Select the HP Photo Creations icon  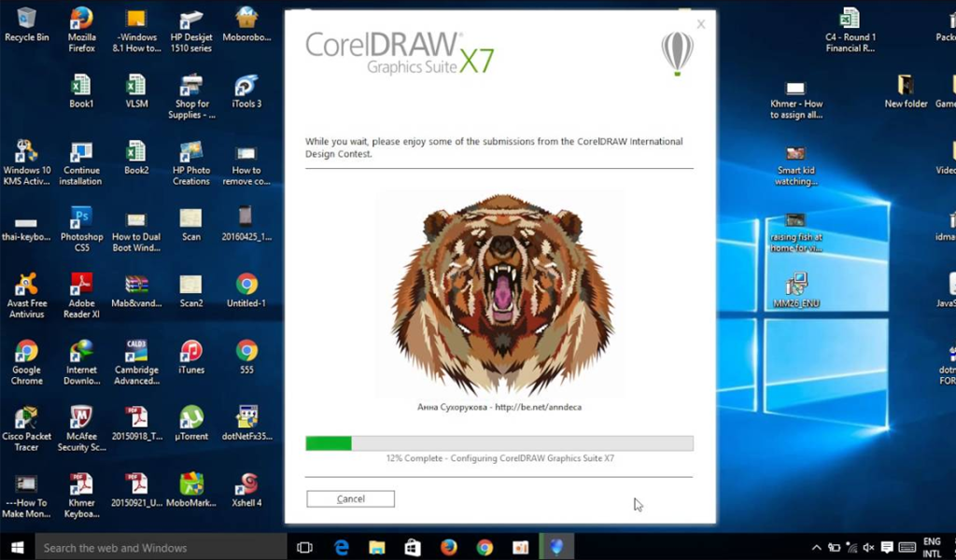point(191,162)
